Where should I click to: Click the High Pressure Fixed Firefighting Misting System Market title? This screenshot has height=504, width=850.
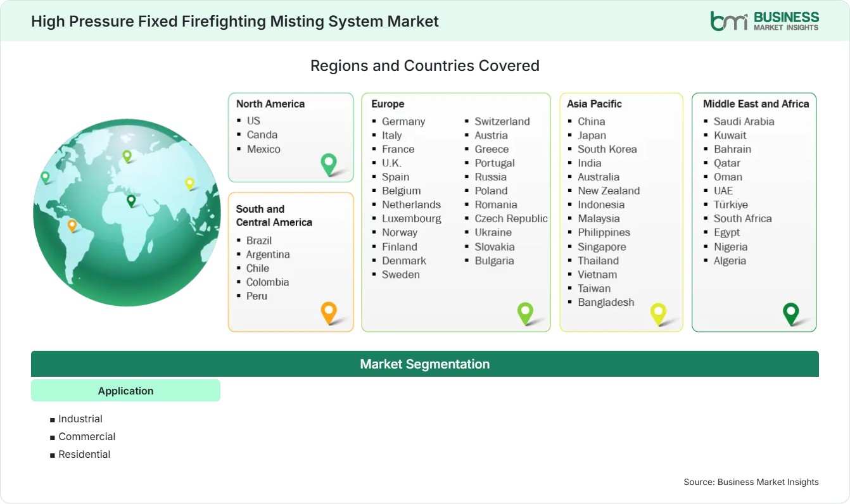tap(235, 21)
